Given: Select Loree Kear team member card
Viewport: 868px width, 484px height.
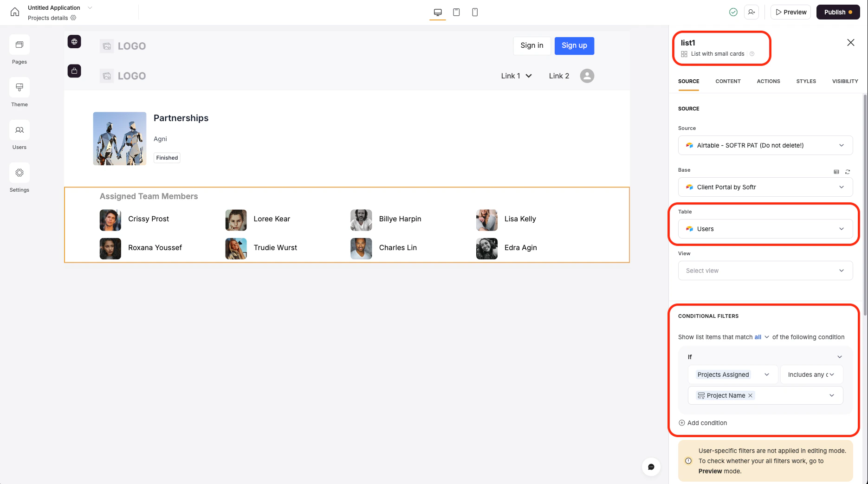Looking at the screenshot, I should point(258,219).
